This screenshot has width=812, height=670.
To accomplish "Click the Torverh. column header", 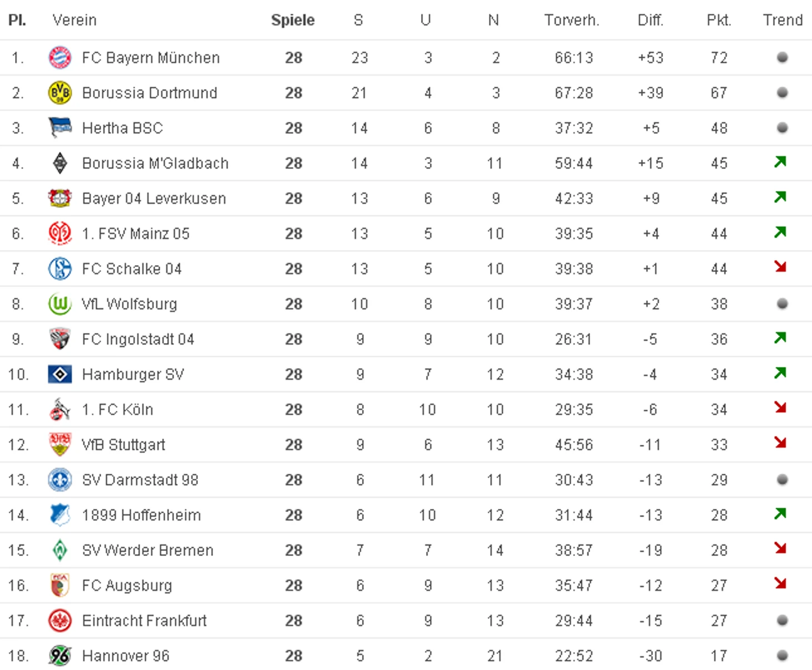I will (x=572, y=20).
